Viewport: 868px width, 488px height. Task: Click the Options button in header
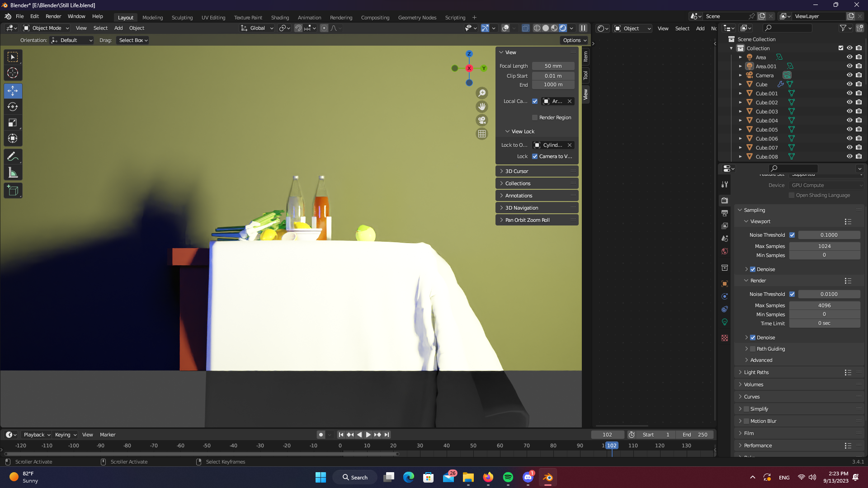pos(575,40)
